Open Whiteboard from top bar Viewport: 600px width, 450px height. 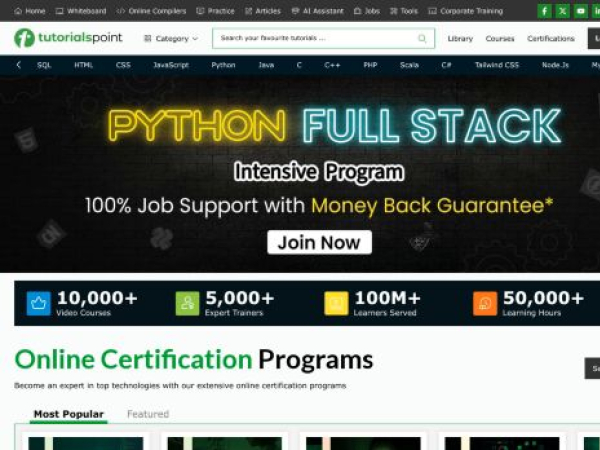click(x=81, y=11)
